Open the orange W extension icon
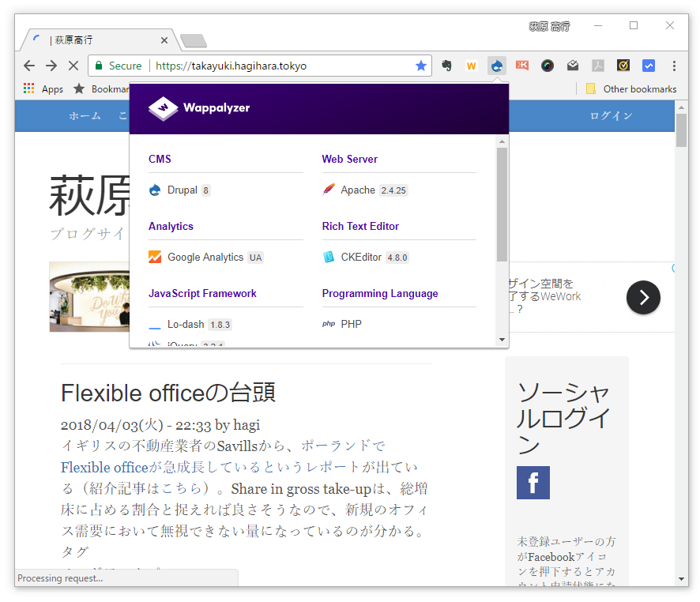 click(x=471, y=66)
